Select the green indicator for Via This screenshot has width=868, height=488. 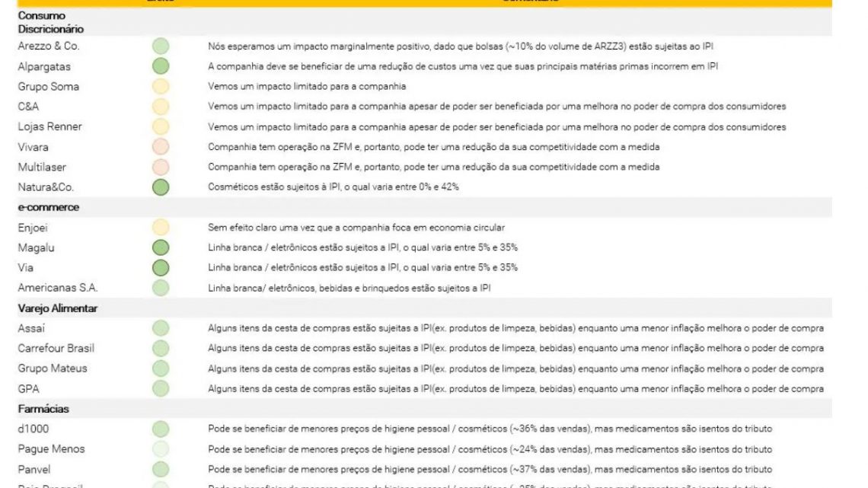tap(161, 268)
